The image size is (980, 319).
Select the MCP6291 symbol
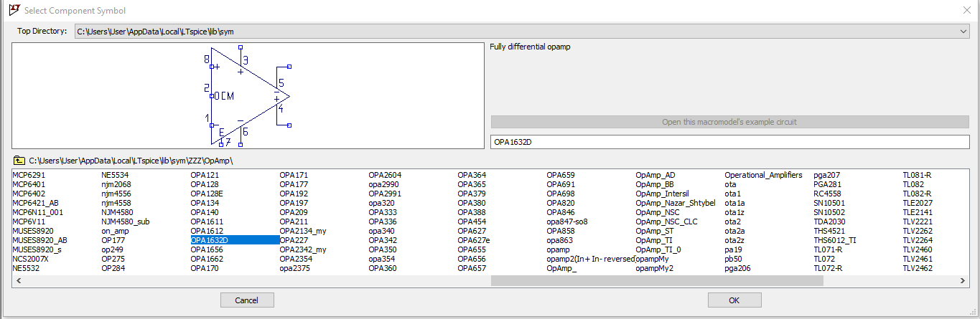click(x=28, y=175)
